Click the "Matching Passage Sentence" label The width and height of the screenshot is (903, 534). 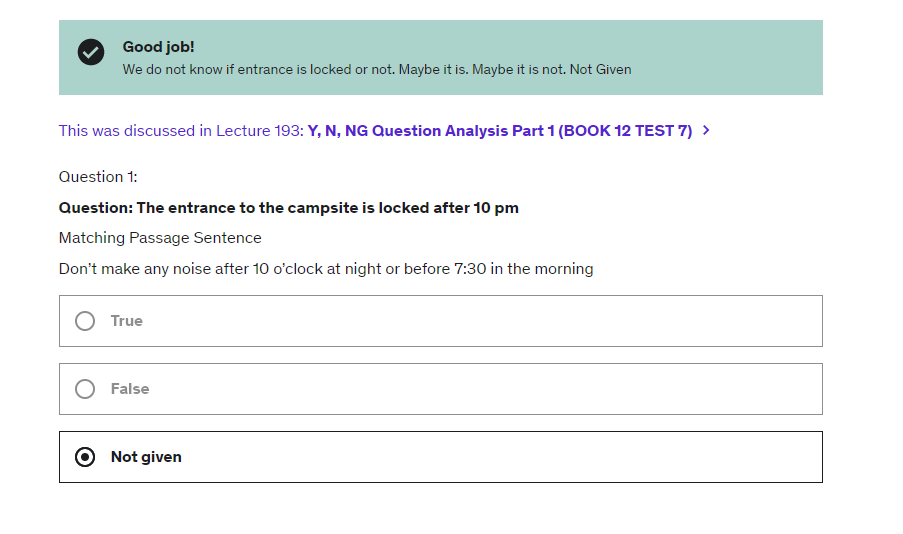[160, 238]
